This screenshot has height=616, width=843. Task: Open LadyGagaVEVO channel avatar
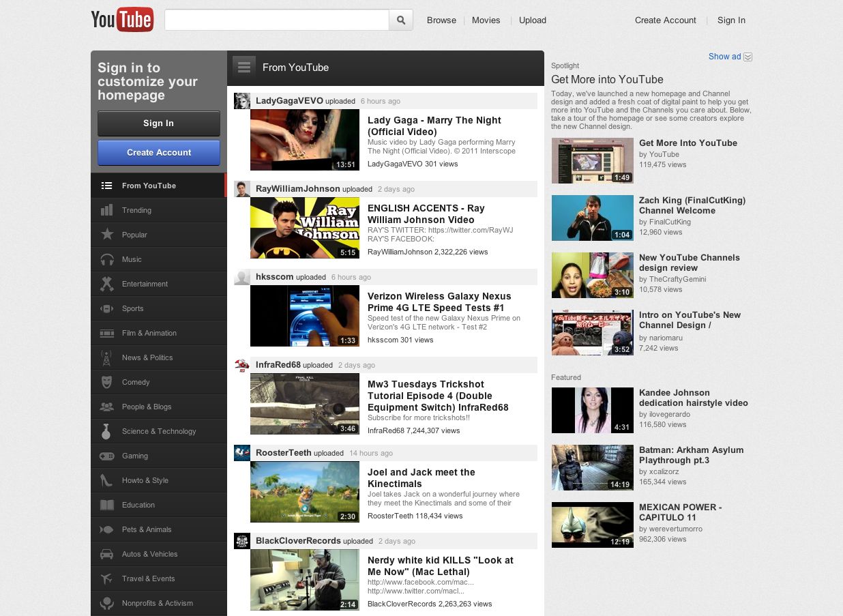[x=242, y=101]
